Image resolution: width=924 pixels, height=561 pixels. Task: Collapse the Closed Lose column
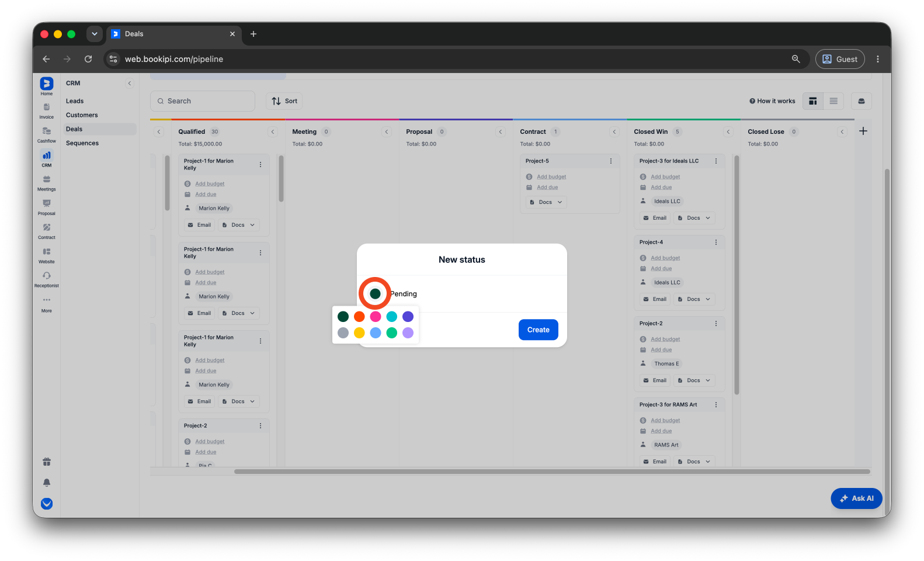tap(842, 131)
